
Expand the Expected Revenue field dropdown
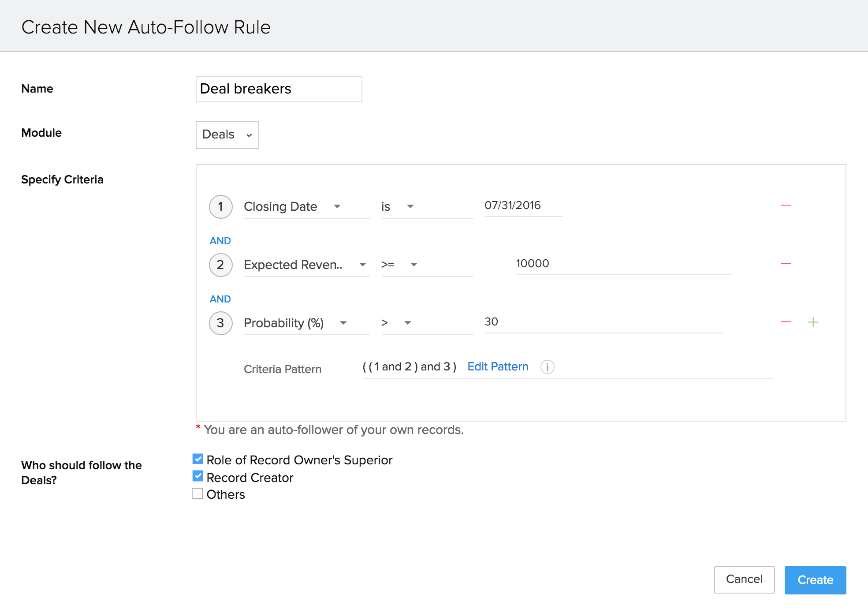coord(306,265)
